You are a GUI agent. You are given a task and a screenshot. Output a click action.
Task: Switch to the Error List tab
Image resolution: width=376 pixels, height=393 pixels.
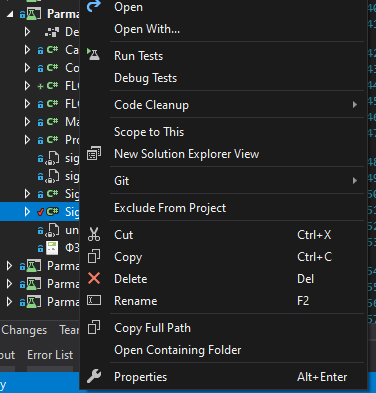pyautogui.click(x=50, y=355)
